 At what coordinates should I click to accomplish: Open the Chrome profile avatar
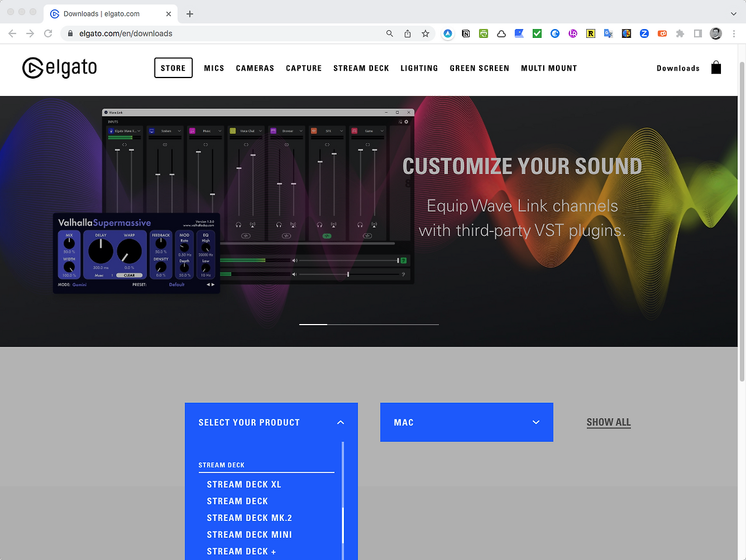click(x=716, y=34)
